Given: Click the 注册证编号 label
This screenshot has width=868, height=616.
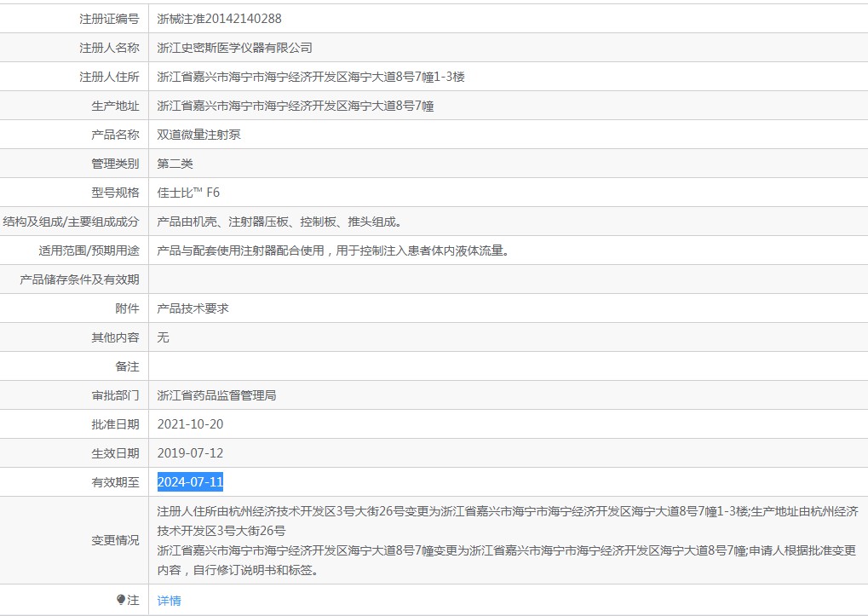Looking at the screenshot, I should coord(109,19).
